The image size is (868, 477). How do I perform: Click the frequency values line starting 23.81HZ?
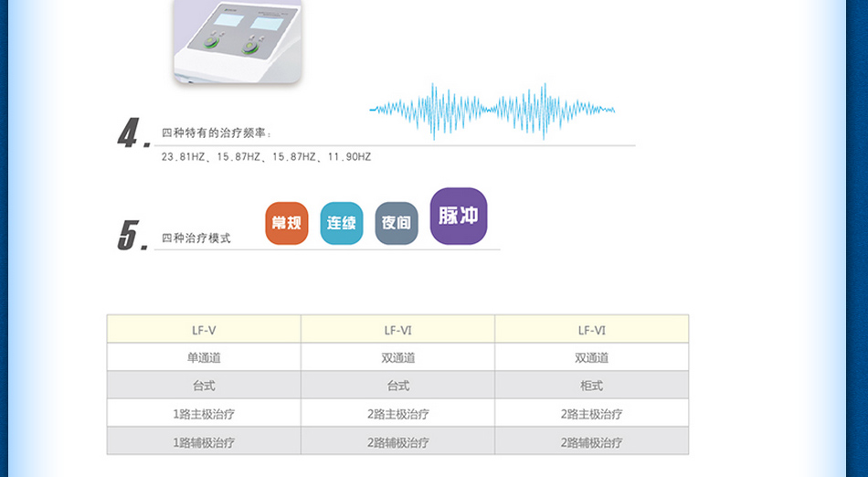(266, 157)
